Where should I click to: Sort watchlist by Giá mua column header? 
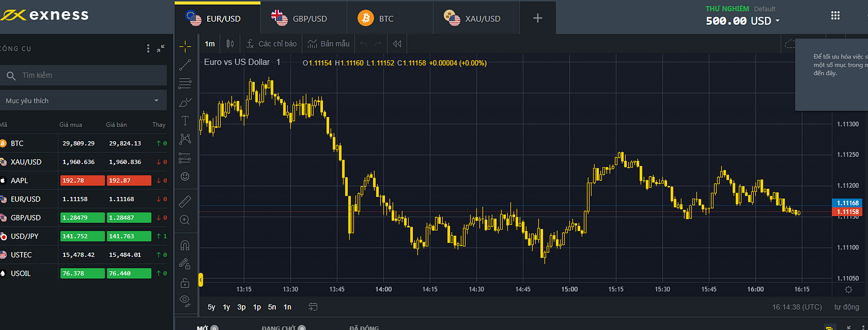tap(71, 124)
